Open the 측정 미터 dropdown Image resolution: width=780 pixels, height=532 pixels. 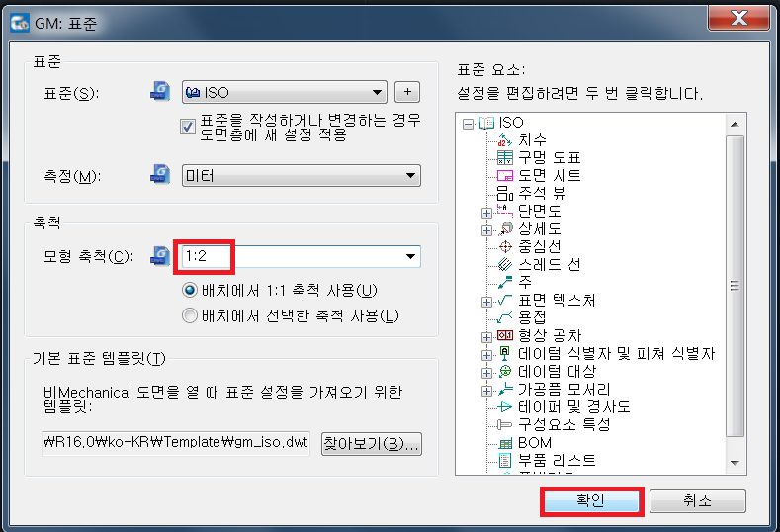pos(302,176)
